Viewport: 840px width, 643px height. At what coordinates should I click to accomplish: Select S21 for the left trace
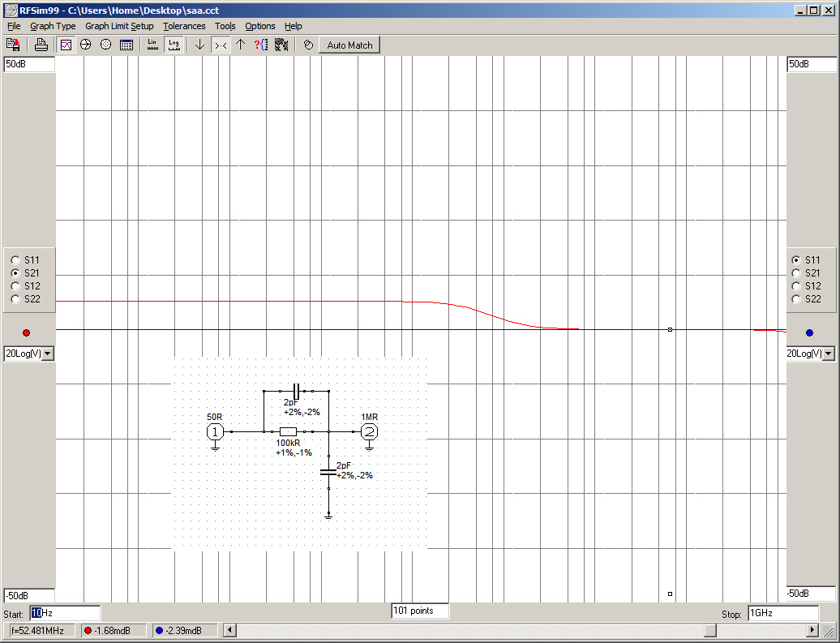pyautogui.click(x=15, y=273)
